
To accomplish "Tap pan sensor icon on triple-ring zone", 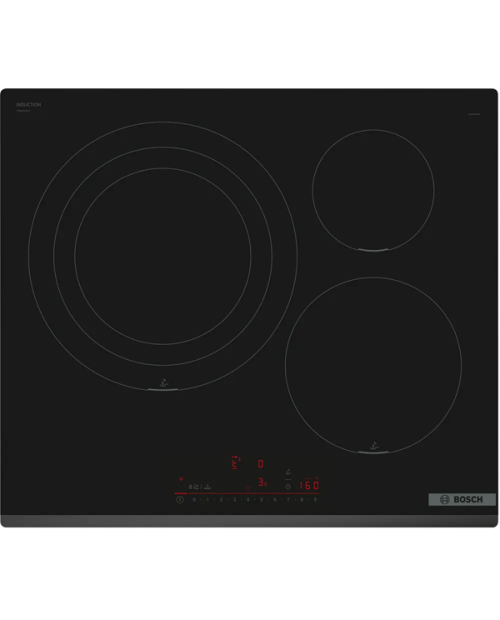I will pos(164,383).
